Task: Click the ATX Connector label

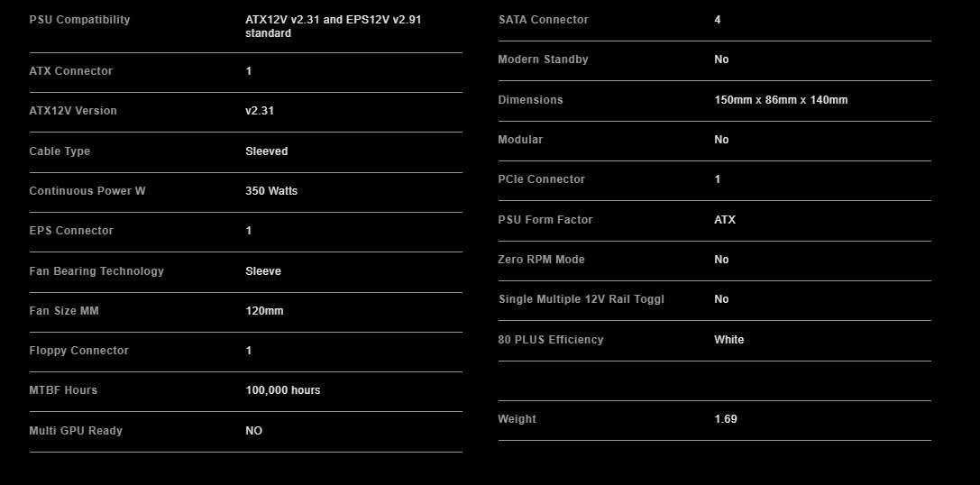Action: (70, 71)
